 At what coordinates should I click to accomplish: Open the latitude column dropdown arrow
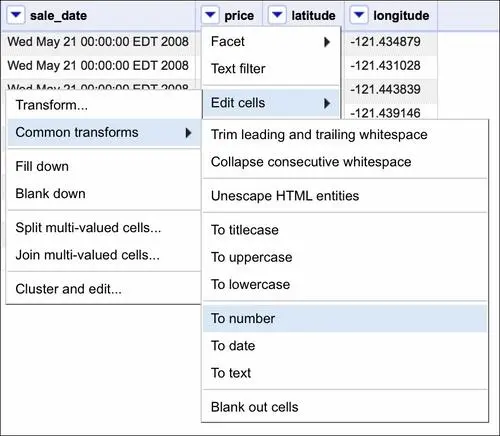tap(277, 15)
